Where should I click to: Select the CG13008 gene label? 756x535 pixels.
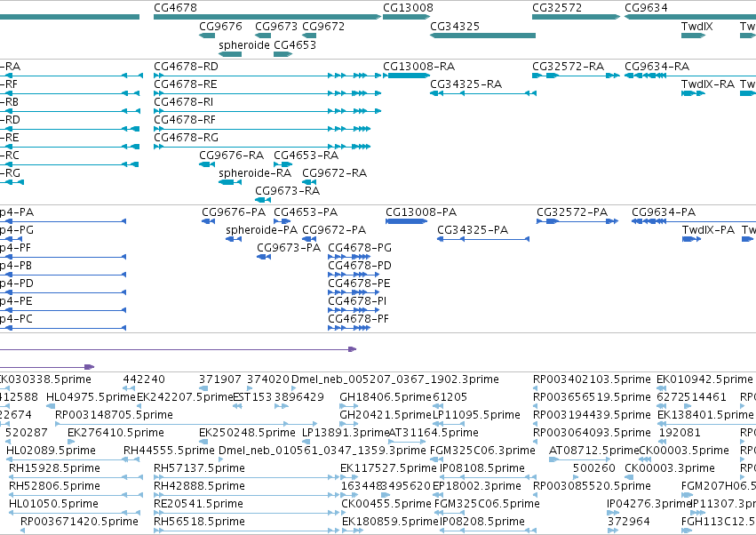408,8
